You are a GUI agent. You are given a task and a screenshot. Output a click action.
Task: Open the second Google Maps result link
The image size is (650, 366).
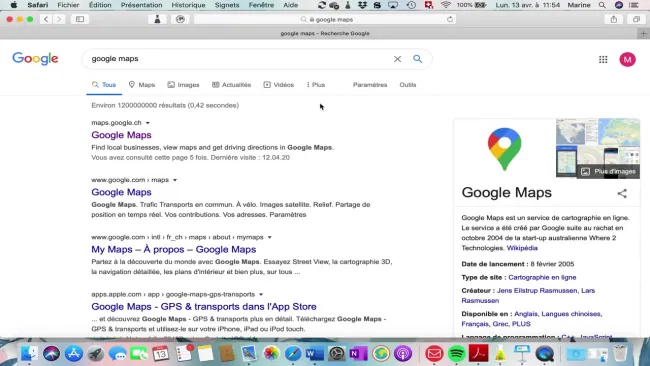tap(121, 192)
